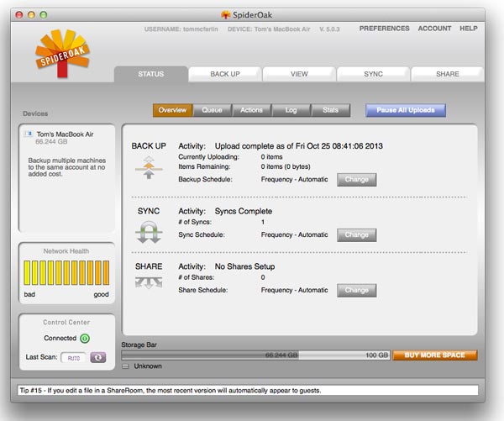
Task: Open the SYNC tab
Action: [373, 74]
